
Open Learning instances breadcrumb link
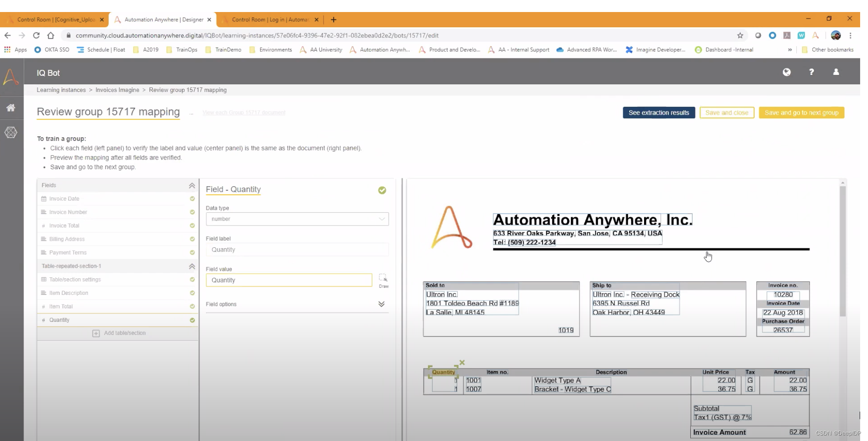(61, 90)
